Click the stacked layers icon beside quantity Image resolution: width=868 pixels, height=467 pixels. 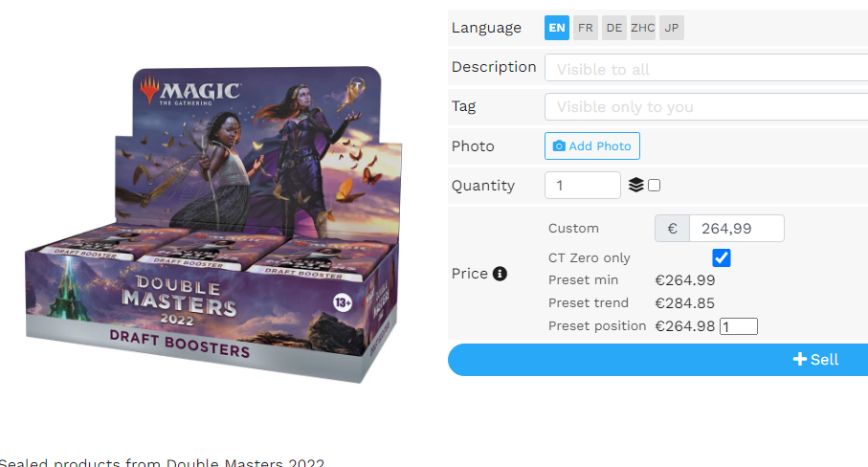(x=636, y=185)
